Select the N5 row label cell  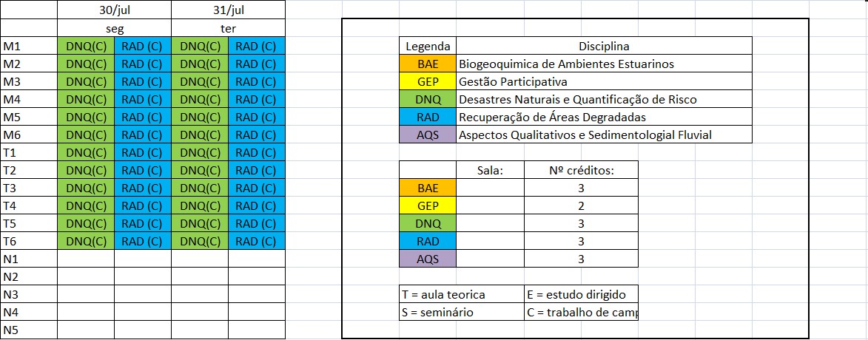click(x=29, y=330)
